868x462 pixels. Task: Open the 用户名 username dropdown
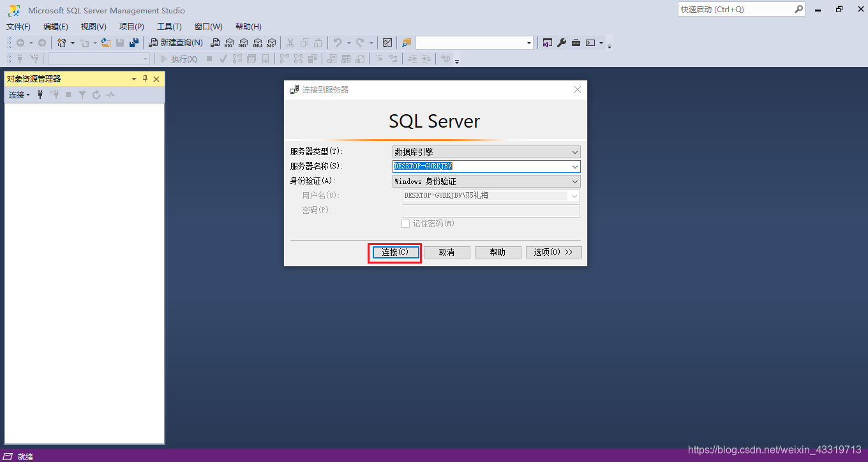click(574, 196)
